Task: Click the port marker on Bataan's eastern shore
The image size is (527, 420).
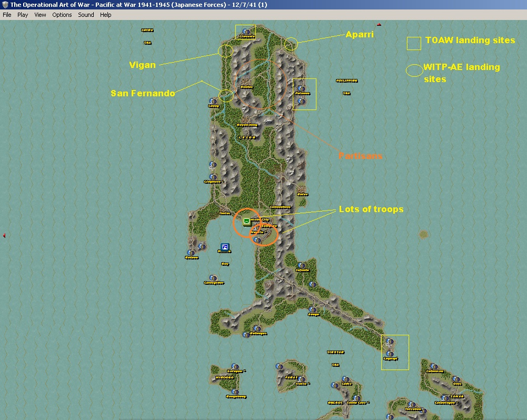Action: [202, 246]
